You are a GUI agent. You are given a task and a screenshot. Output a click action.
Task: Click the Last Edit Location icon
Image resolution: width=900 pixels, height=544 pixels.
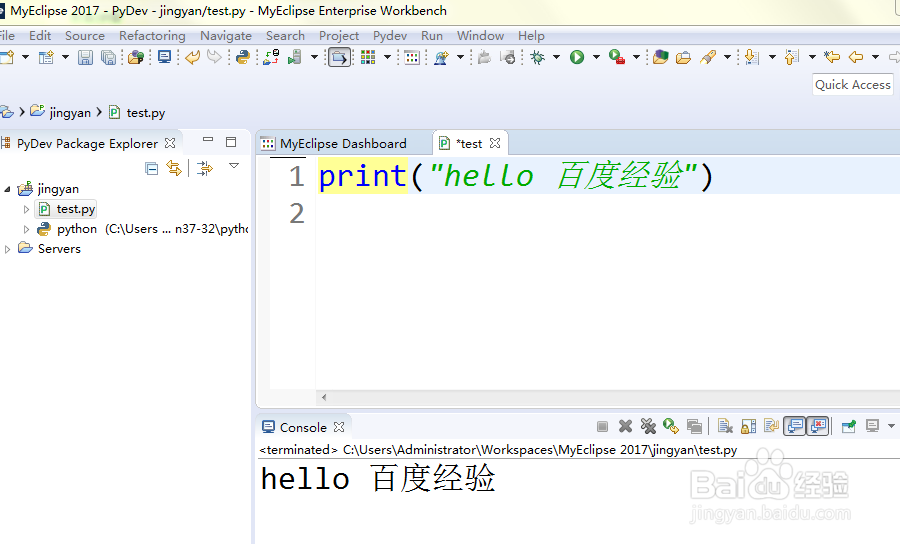(832, 57)
